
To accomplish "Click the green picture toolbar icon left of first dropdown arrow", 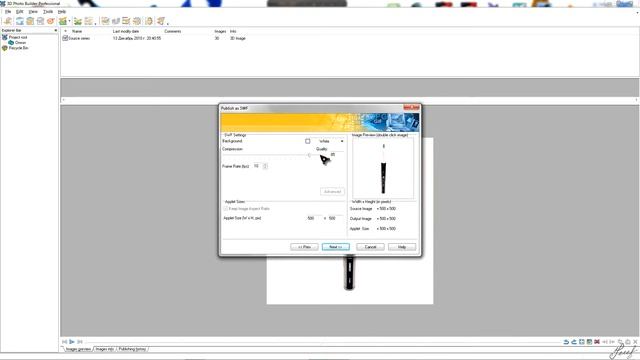I will [x=62, y=21].
